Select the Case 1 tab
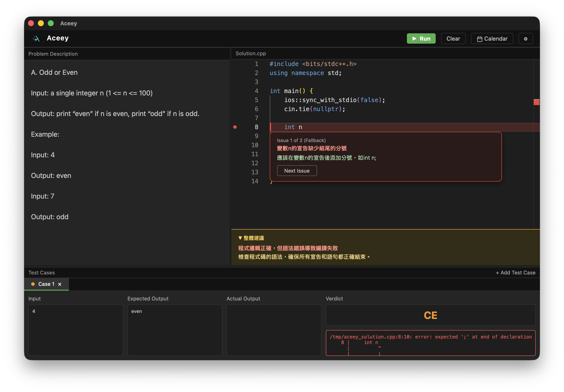Viewport: 564px width, 392px height. click(46, 284)
